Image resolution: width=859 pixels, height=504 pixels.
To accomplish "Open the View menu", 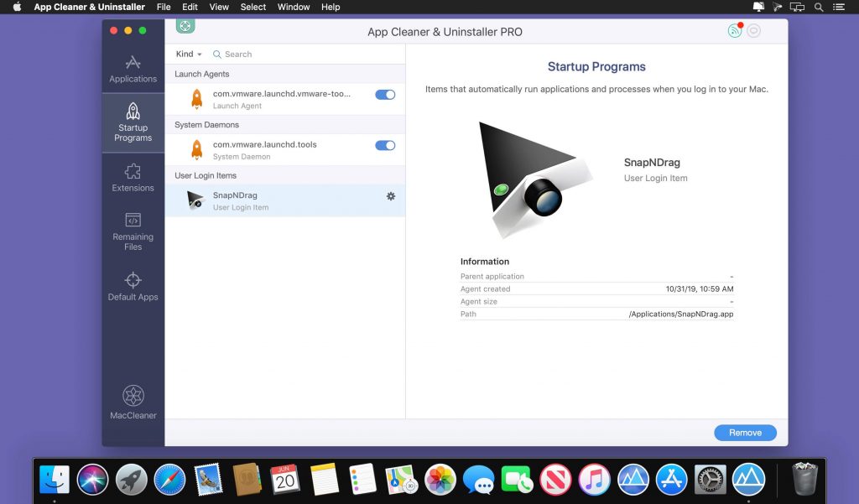I will pos(219,7).
